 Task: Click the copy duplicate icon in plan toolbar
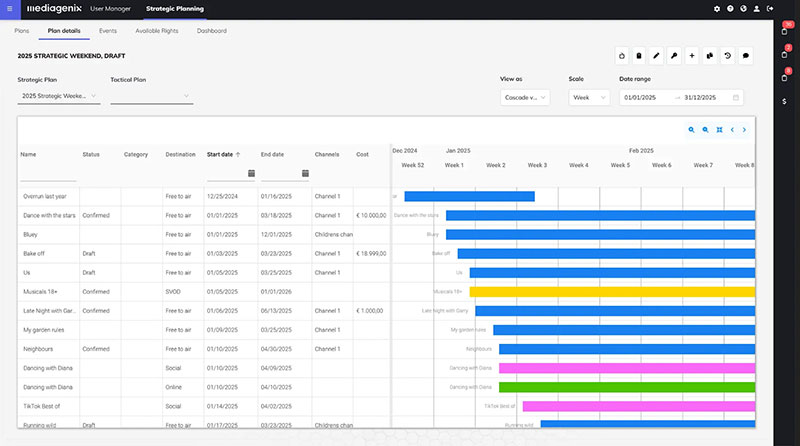coord(710,55)
